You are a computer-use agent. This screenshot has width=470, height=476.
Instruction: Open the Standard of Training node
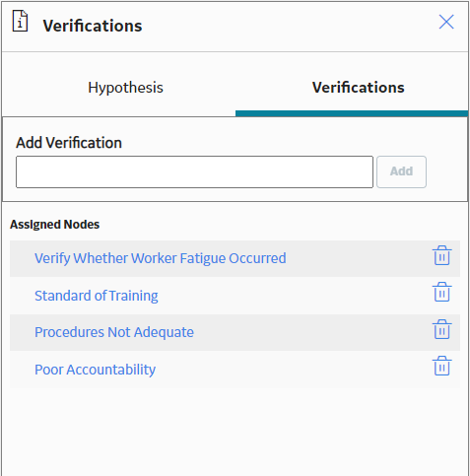97,296
